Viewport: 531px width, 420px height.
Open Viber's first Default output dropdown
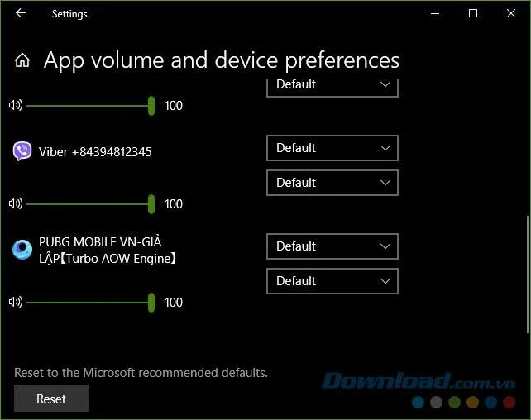332,148
